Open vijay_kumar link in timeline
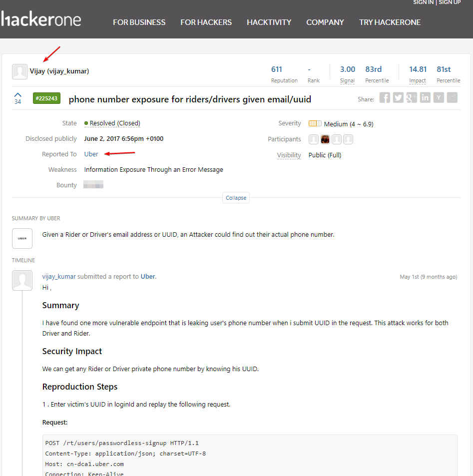Screen dimensions: 473x476 59,277
